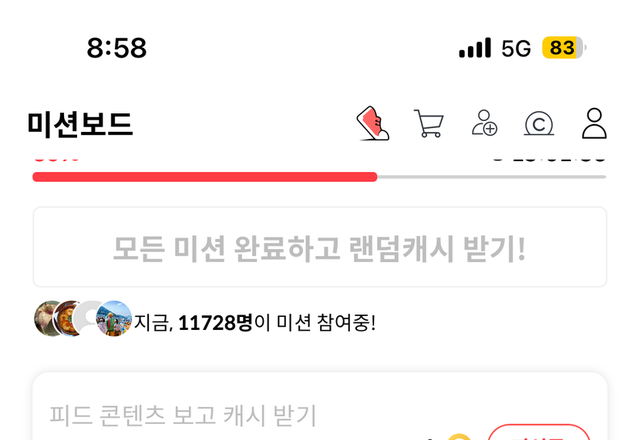Tap the unfilled gray part of progress bar
Screen dimensions: 640x440
[492, 177]
